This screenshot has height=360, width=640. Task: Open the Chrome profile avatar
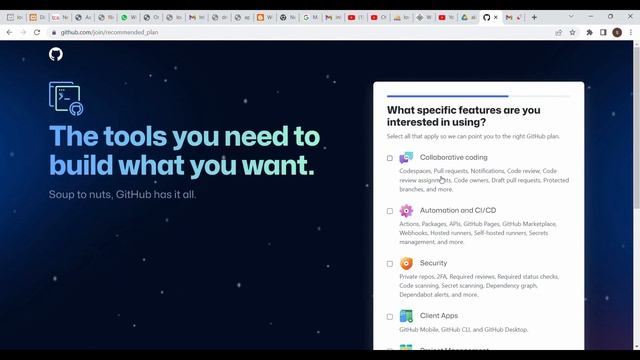(x=617, y=33)
